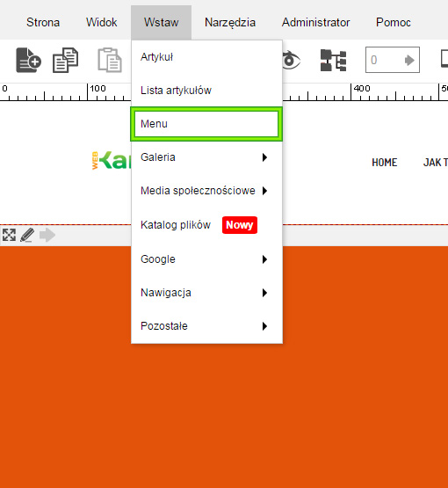Expand the Nawigacja submenu
448x488 pixels.
pos(206,293)
